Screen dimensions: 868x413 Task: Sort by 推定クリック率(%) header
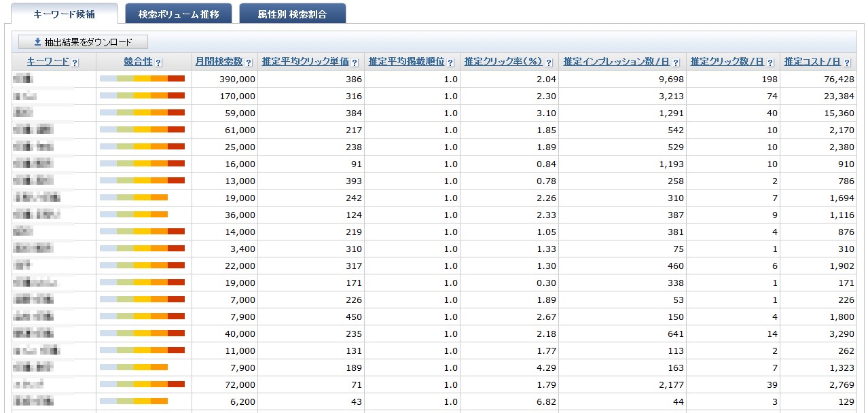503,61
